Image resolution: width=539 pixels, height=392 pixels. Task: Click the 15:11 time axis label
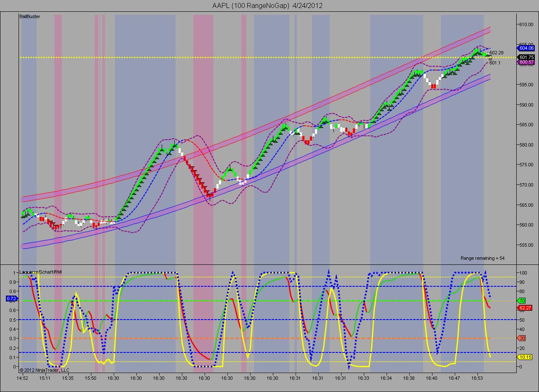point(45,378)
